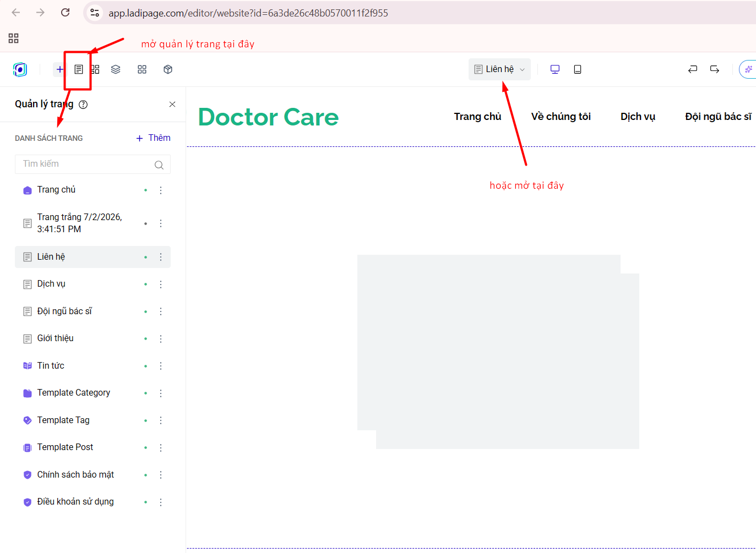This screenshot has height=553, width=756.
Task: Click the Doctor Care logo on canvas
Action: pyautogui.click(x=268, y=117)
